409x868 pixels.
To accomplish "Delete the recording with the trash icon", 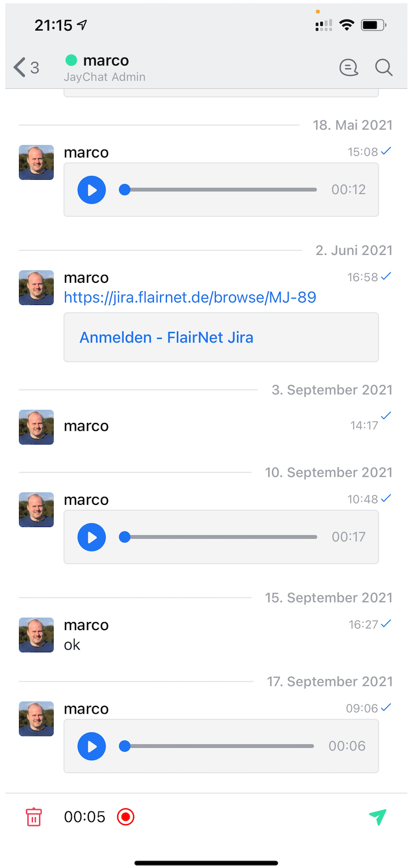I will 34,817.
